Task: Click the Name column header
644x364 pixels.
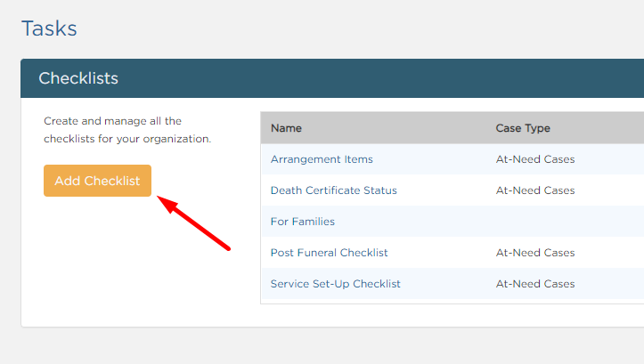Action: click(286, 128)
